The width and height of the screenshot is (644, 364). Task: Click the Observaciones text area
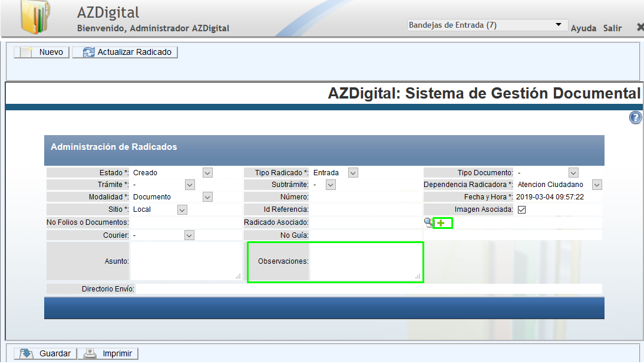[366, 261]
